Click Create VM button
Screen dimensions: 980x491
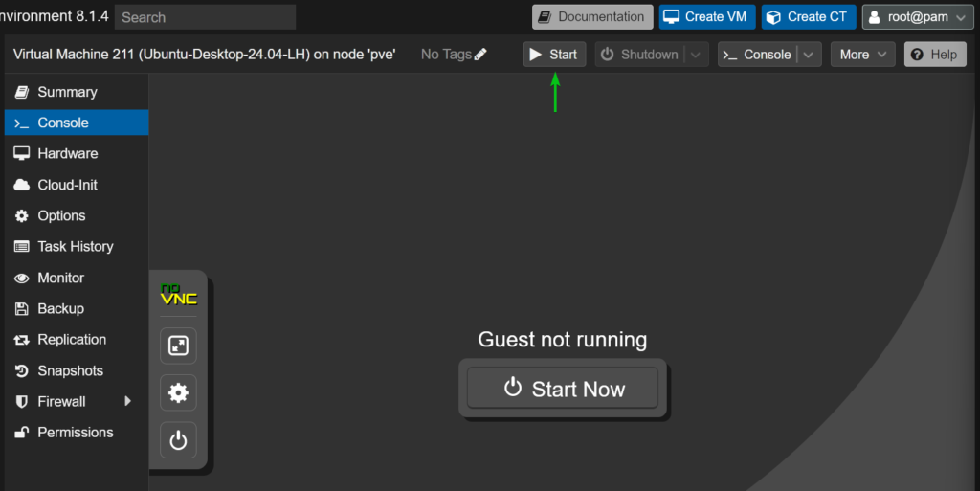[707, 17]
